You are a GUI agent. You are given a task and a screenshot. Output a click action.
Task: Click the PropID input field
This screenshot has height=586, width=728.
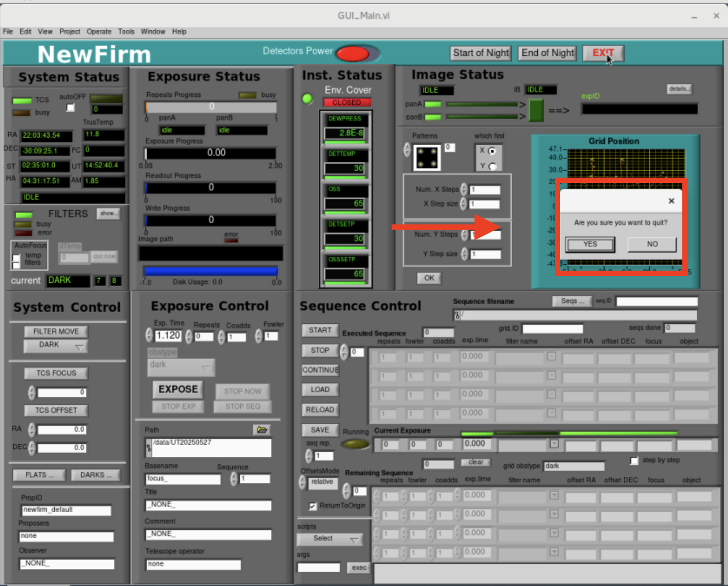pyautogui.click(x=66, y=510)
